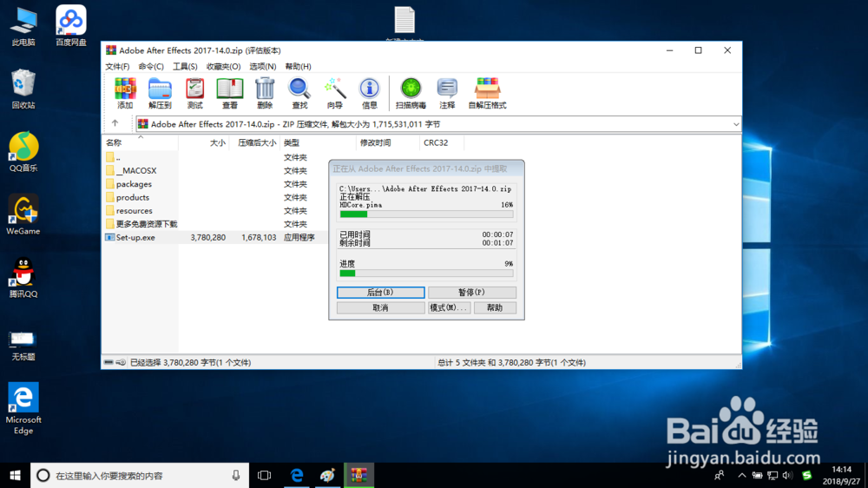Sort by Modified (修改时间) column header
Image resolution: width=868 pixels, height=488 pixels.
(x=387, y=142)
